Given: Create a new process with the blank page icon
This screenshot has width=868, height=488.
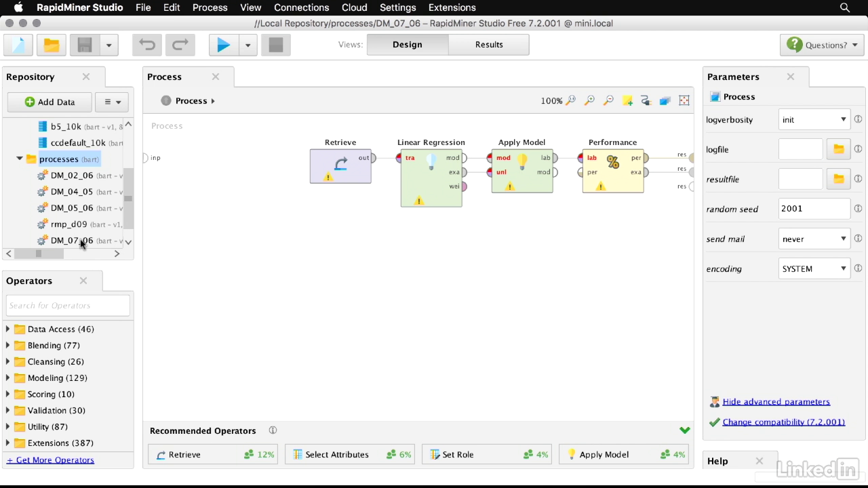Looking at the screenshot, I should coord(18,45).
